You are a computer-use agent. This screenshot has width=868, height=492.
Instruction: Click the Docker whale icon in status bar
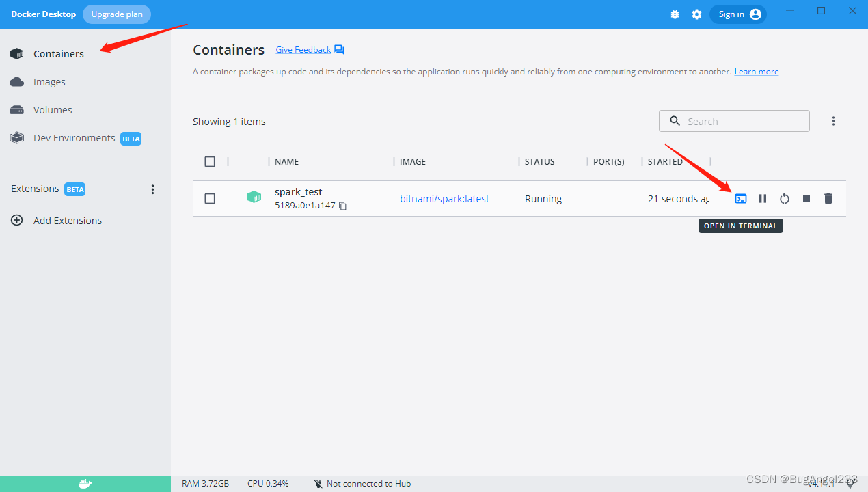pos(85,483)
